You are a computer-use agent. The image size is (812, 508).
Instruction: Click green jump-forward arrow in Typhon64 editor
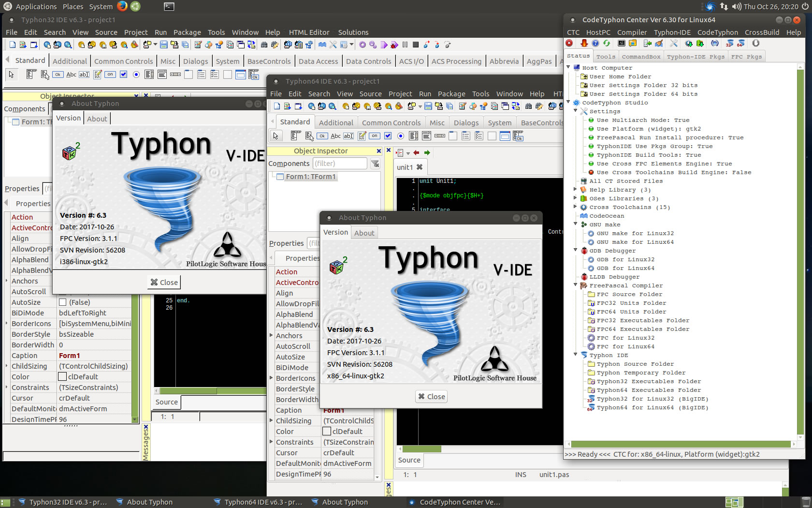(x=427, y=153)
